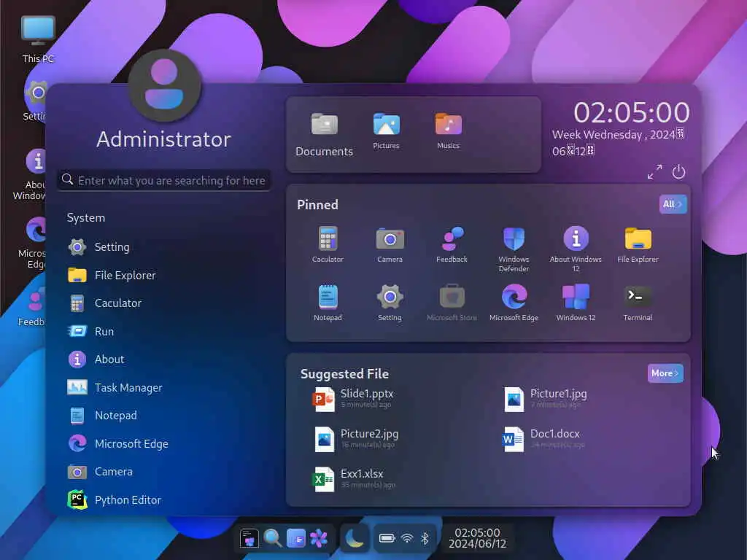747x560 pixels.
Task: Open the taskbar task view icon
Action: pos(296,539)
